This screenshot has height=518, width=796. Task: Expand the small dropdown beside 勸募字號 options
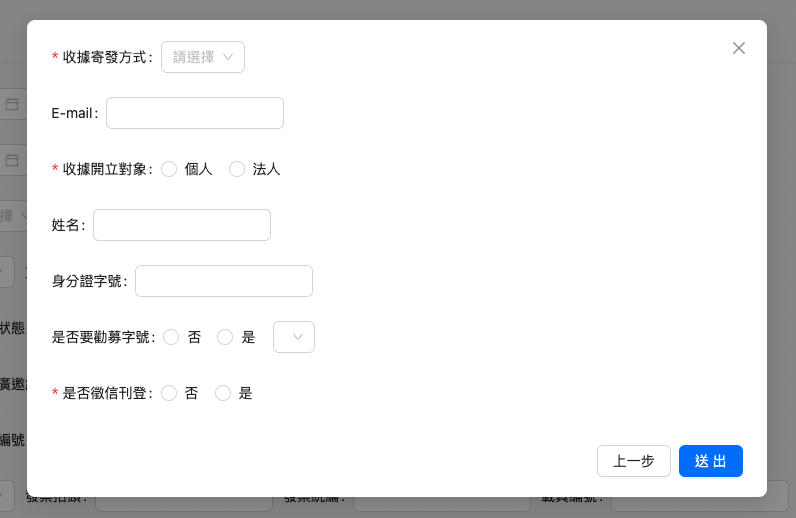point(294,337)
